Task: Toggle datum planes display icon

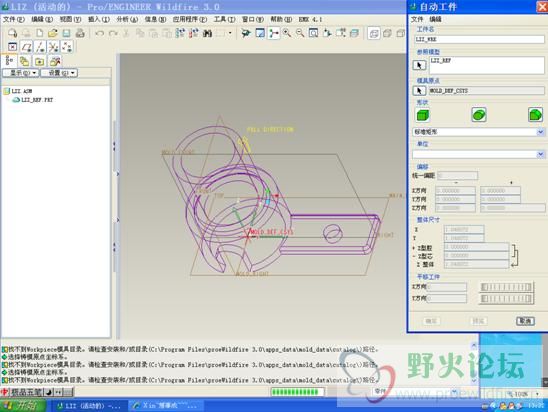Action: click(x=26, y=46)
